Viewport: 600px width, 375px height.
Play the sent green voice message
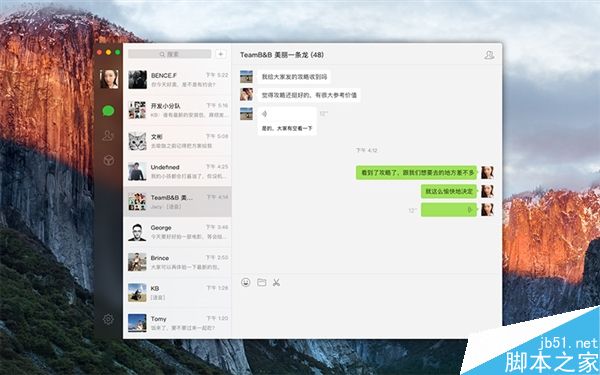tap(449, 210)
